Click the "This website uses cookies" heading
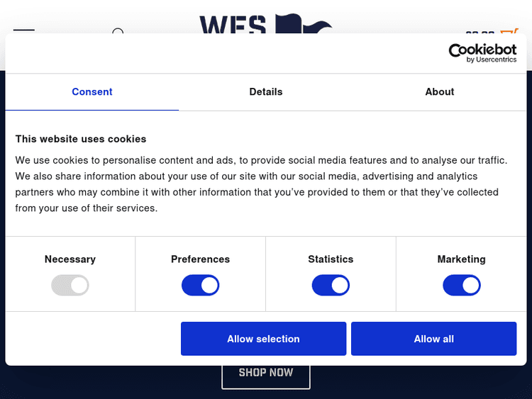The image size is (532, 399). (x=81, y=139)
